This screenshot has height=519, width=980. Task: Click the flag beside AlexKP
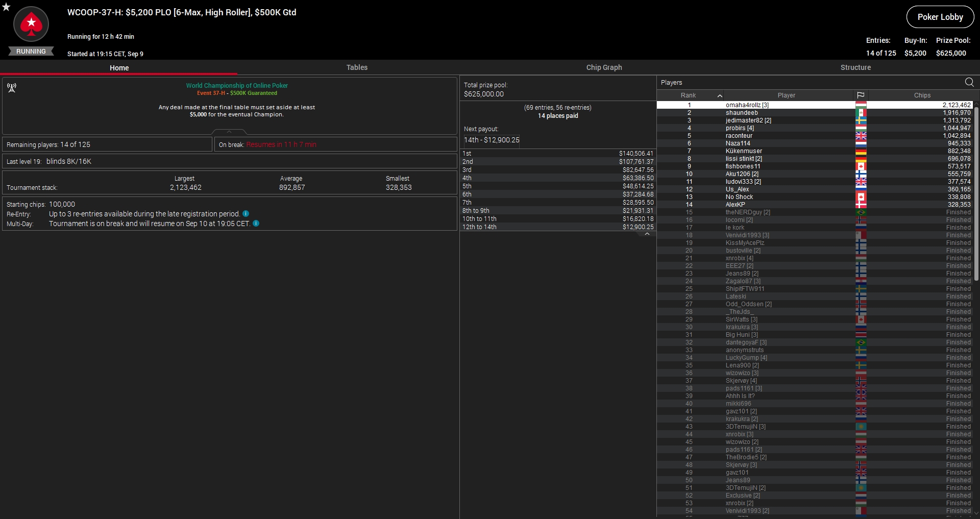point(861,205)
